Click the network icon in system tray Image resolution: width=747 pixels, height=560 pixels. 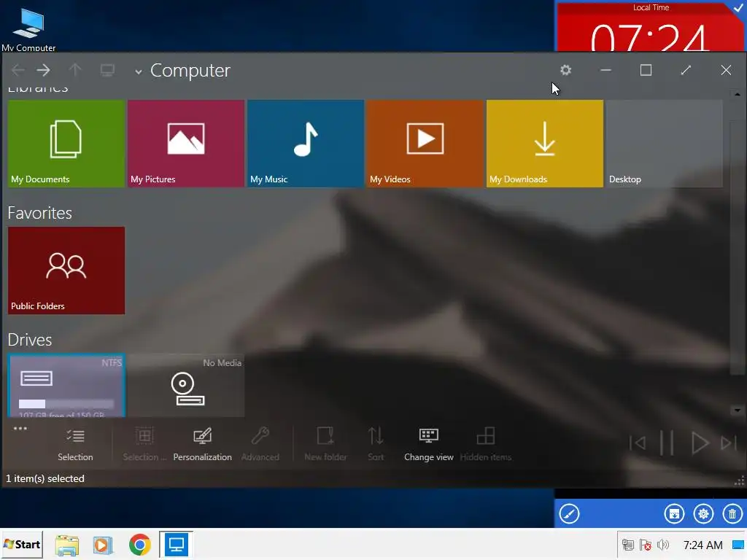[x=628, y=545]
